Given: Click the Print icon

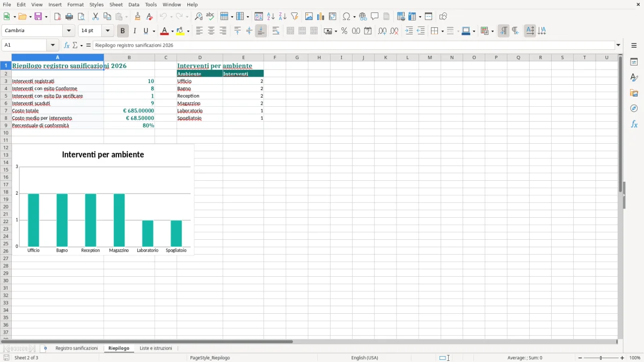Looking at the screenshot, I should 69,17.
